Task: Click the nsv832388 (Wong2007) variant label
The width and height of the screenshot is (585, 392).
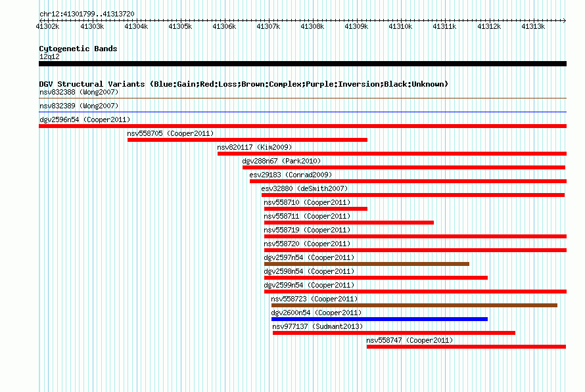Action: tap(79, 92)
